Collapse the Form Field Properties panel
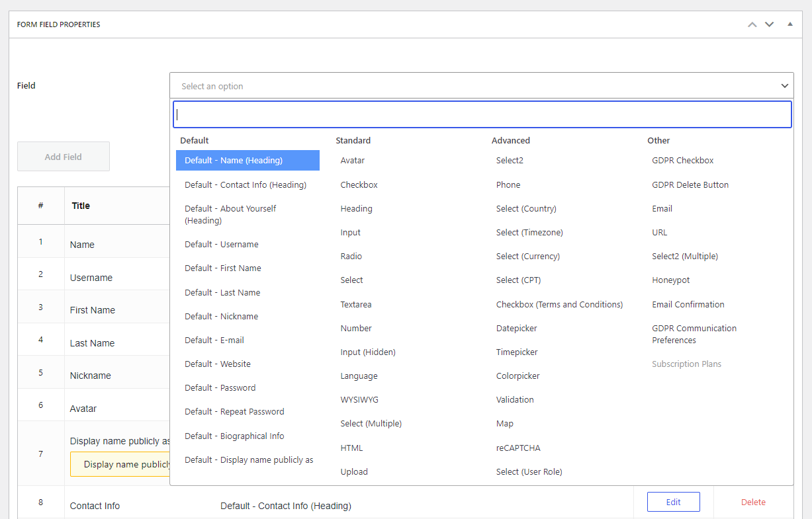This screenshot has width=812, height=519. (x=789, y=24)
